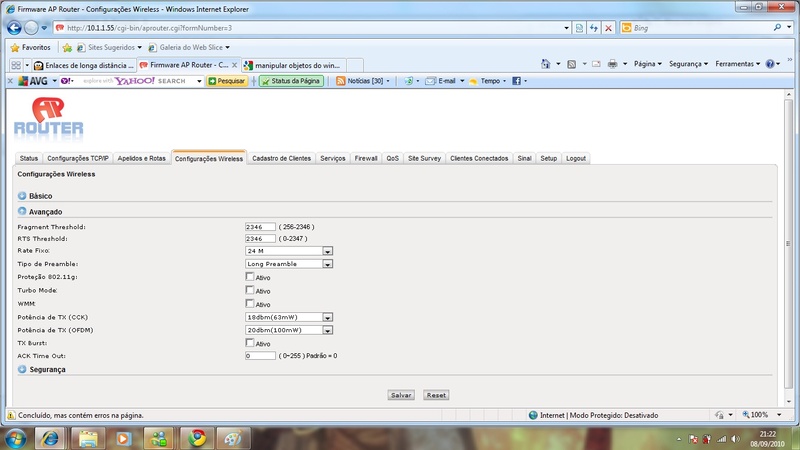Click the Fragment Threshold input field
Image resolution: width=800 pixels, height=450 pixels.
(x=260, y=227)
